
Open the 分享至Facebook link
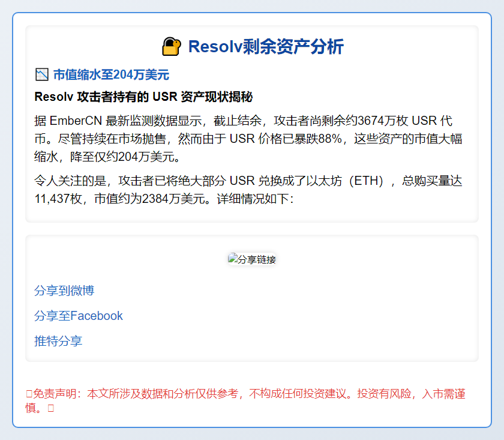point(79,316)
